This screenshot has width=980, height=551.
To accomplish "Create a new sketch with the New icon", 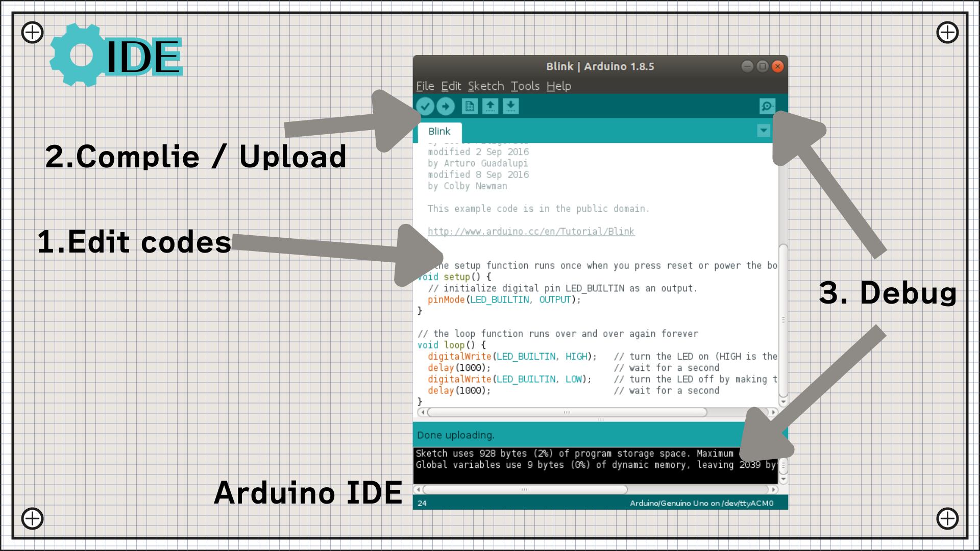I will pyautogui.click(x=470, y=106).
